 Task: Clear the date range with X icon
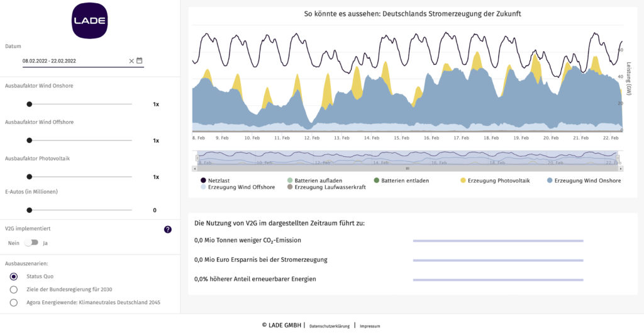[131, 61]
